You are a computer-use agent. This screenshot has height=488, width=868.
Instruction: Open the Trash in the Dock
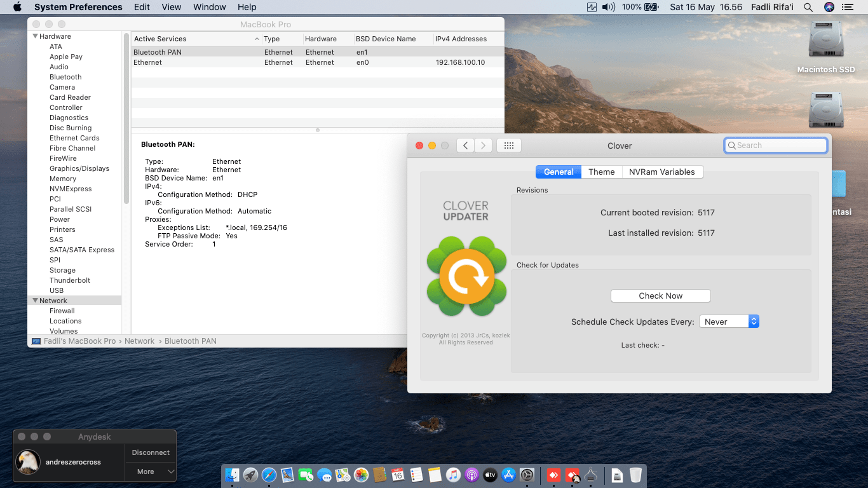click(636, 475)
